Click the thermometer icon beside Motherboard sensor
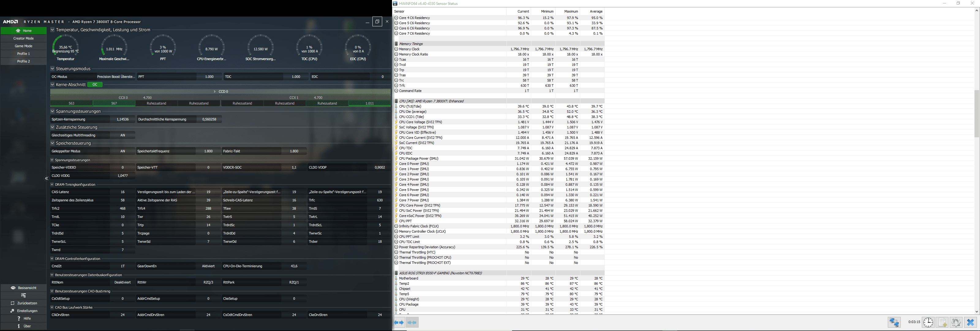The height and width of the screenshot is (331, 980). point(396,278)
